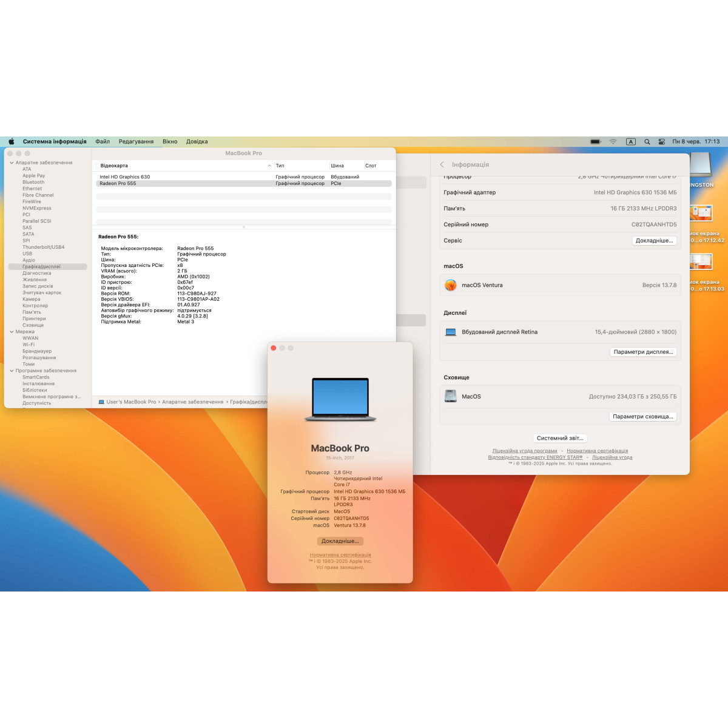Click User's MacBook Pro in path bar
Screen dimensions: 728x728
tap(131, 402)
